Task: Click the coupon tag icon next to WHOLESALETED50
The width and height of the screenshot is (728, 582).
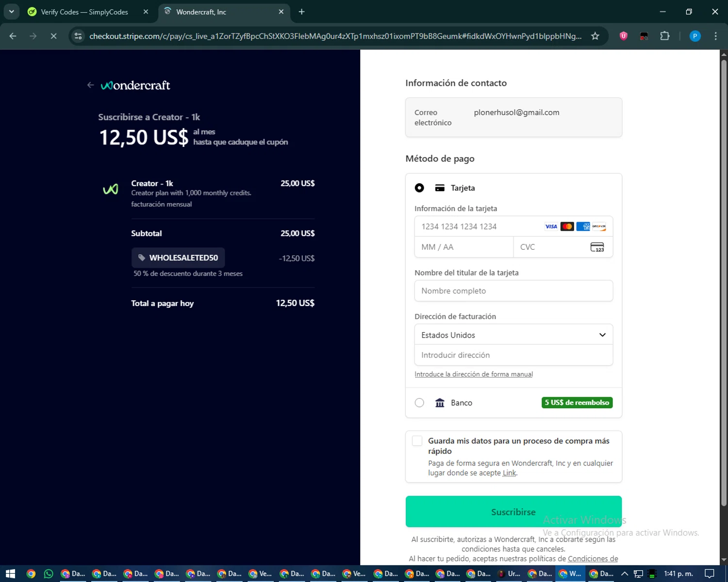Action: pyautogui.click(x=142, y=258)
